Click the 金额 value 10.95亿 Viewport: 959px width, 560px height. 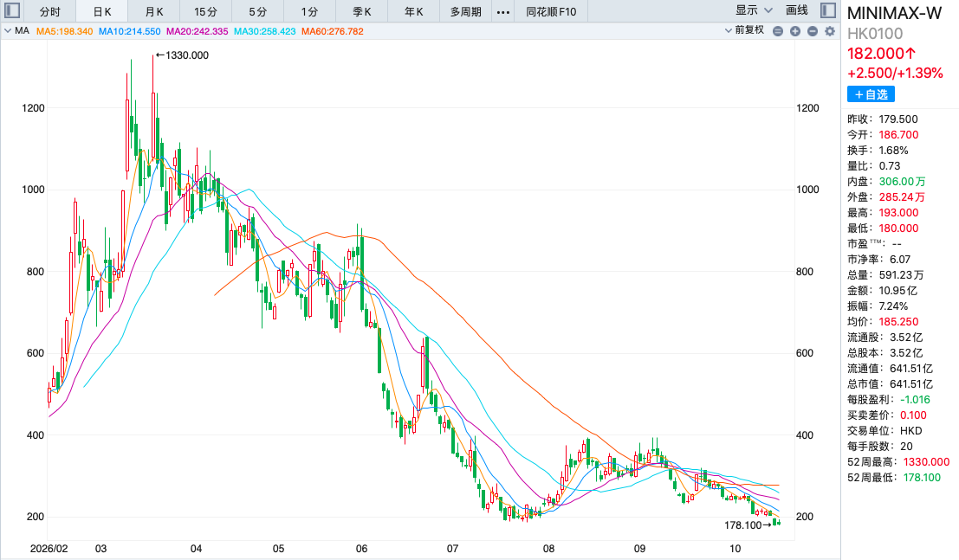pyautogui.click(x=897, y=291)
